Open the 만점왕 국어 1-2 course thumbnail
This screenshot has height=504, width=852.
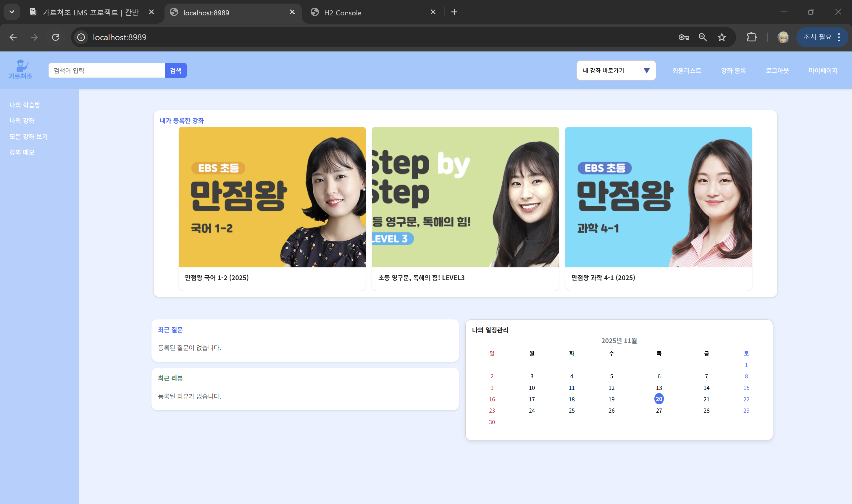coord(272,197)
